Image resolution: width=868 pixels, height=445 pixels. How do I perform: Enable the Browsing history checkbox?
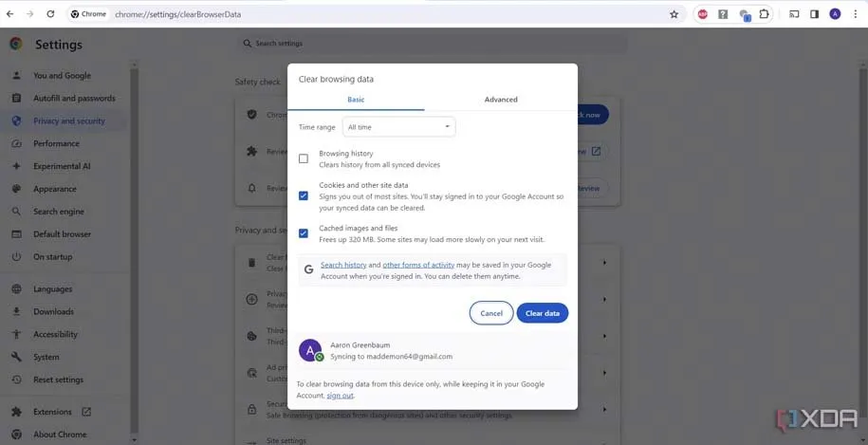click(x=304, y=158)
